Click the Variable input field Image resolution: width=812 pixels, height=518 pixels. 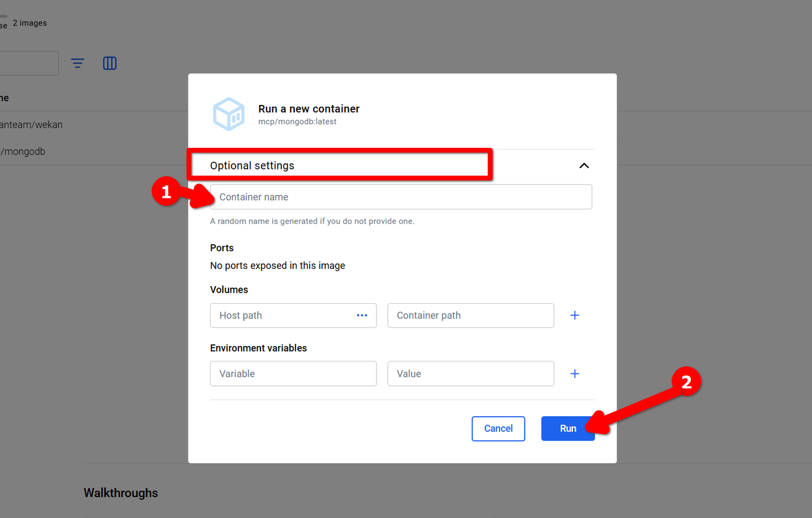click(293, 374)
